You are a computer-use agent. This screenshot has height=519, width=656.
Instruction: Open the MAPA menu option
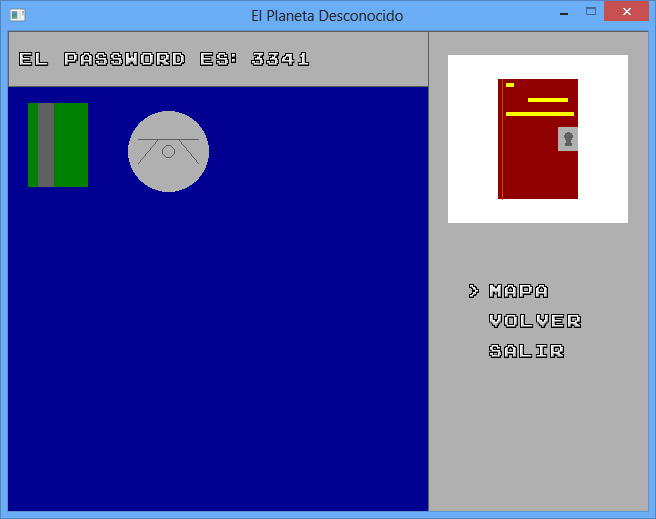pos(518,291)
